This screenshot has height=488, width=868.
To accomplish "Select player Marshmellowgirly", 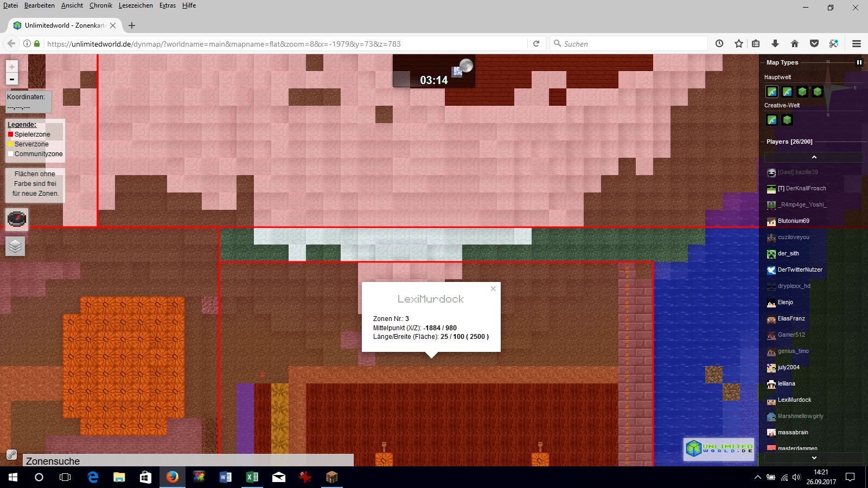I will coord(800,416).
